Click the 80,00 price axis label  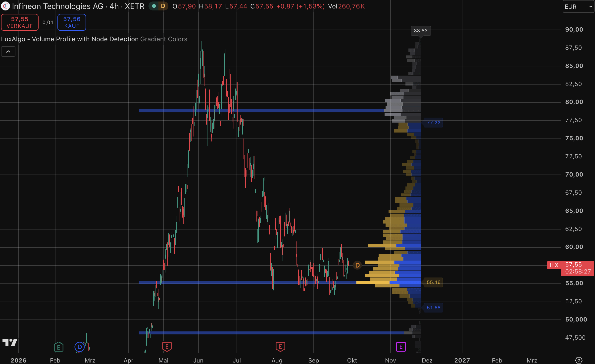coord(574,102)
